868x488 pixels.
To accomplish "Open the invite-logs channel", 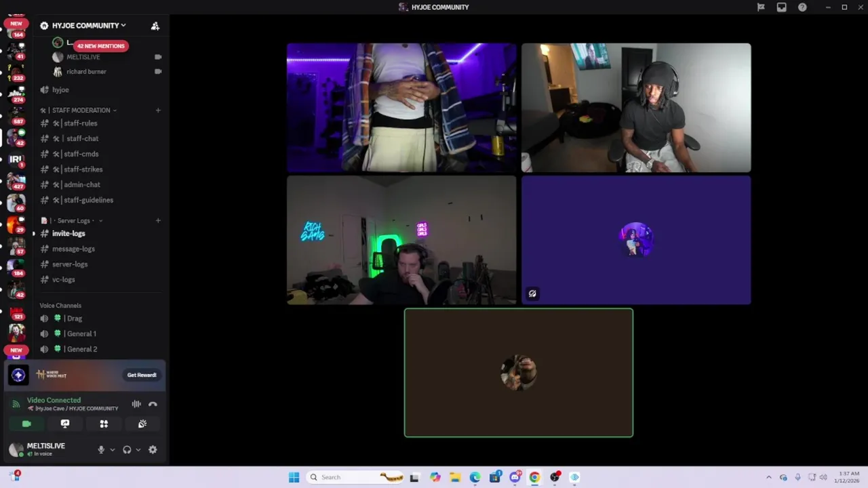I will [x=100, y=233].
